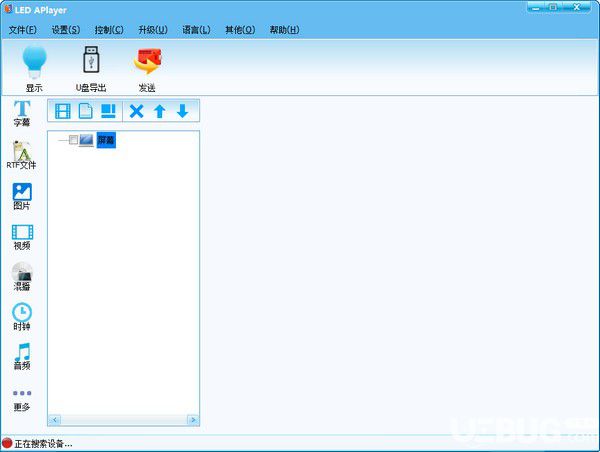The width and height of the screenshot is (600, 452).
Task: Minimize the LED APlayer window
Action: click(536, 8)
